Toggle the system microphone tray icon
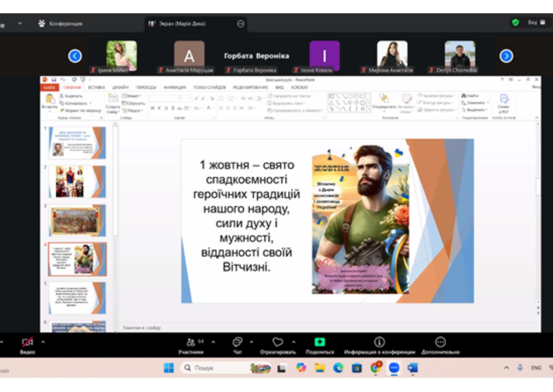 pos(520,368)
